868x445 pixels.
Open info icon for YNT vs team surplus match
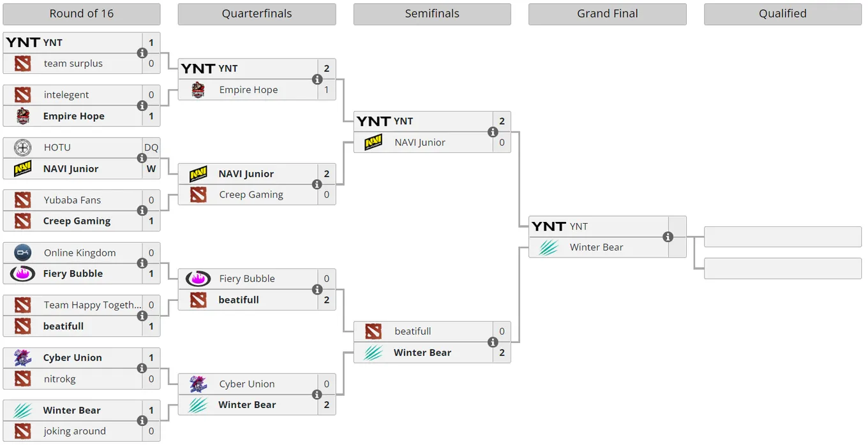142,53
